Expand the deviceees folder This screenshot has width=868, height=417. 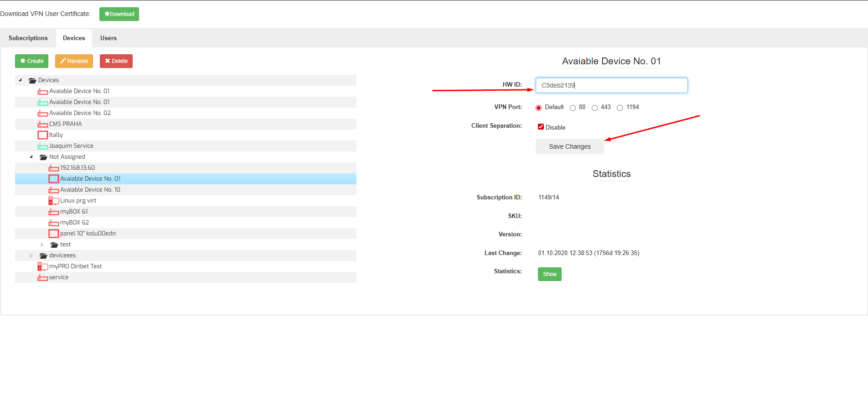(x=31, y=255)
